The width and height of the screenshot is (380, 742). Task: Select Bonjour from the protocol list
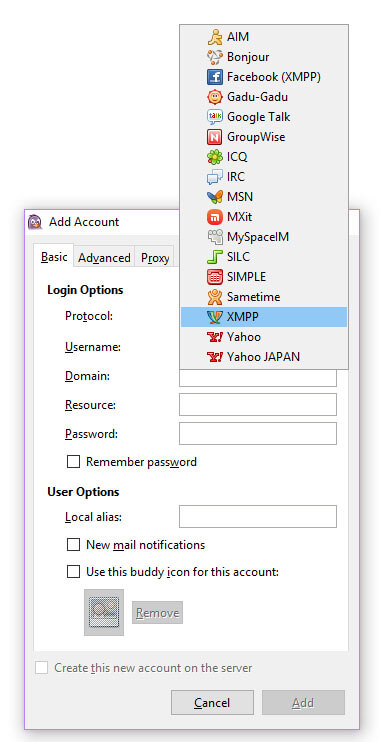[264, 57]
